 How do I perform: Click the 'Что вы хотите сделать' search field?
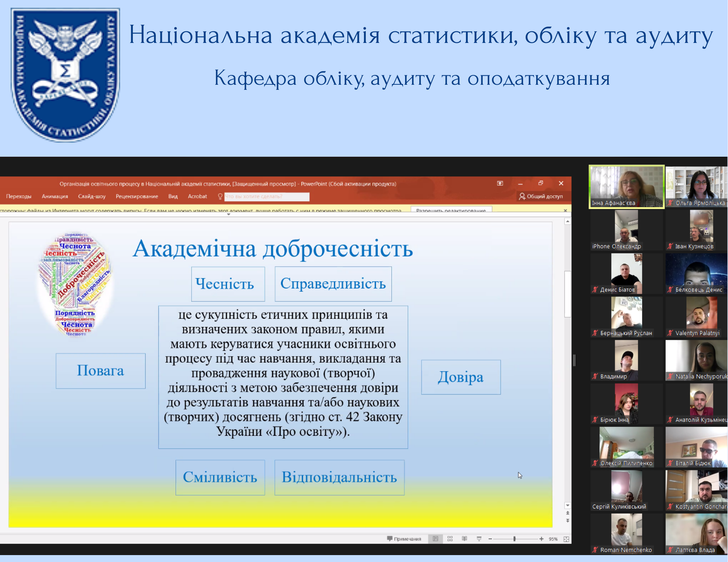pos(266,196)
